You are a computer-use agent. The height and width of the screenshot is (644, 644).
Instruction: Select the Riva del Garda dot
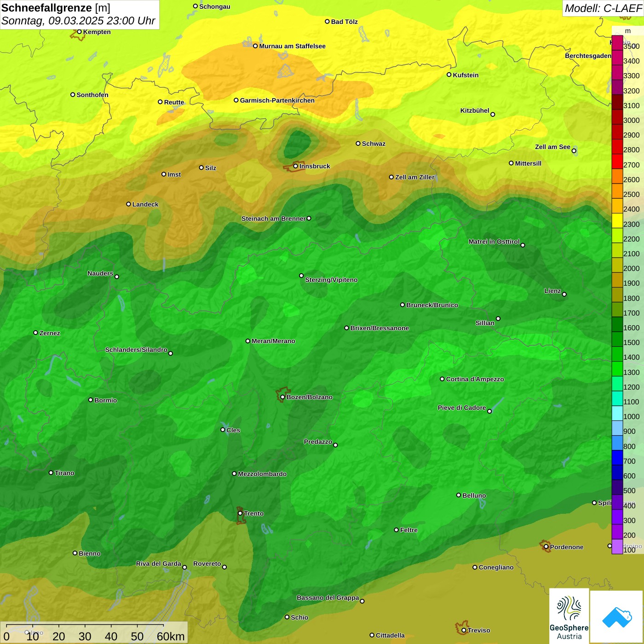pyautogui.click(x=184, y=567)
